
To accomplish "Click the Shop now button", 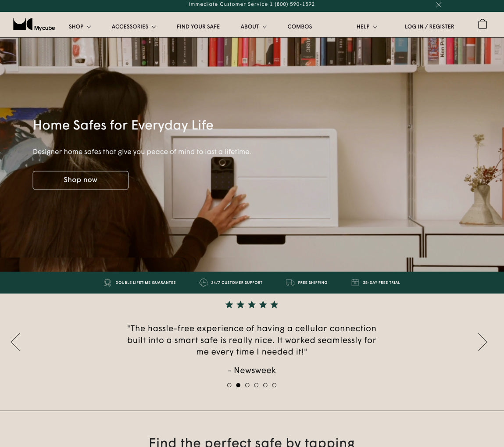I will (80, 180).
